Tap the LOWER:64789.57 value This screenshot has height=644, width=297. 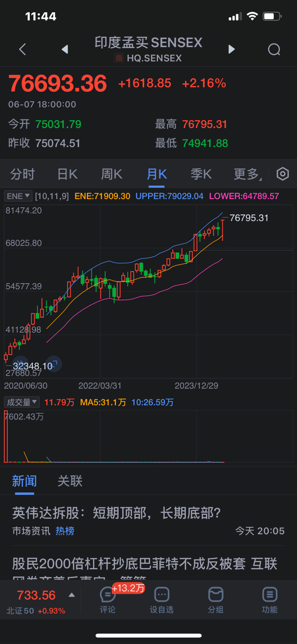pos(244,196)
